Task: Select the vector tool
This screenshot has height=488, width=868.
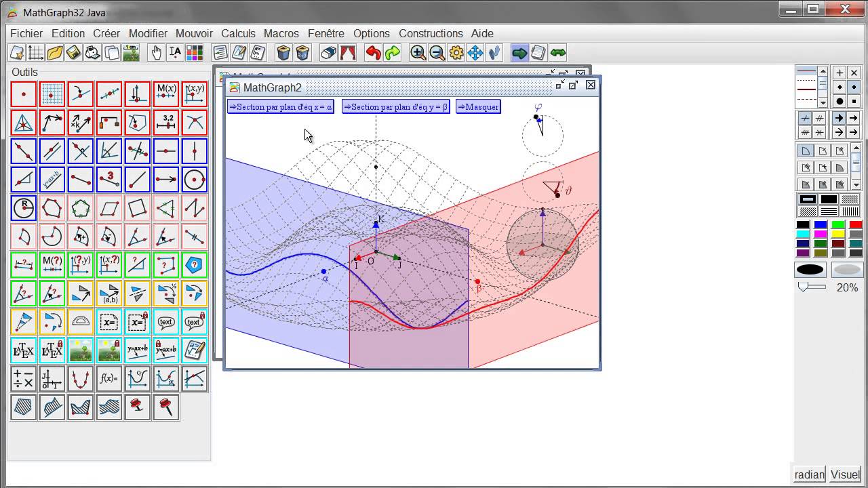Action: pyautogui.click(x=166, y=180)
